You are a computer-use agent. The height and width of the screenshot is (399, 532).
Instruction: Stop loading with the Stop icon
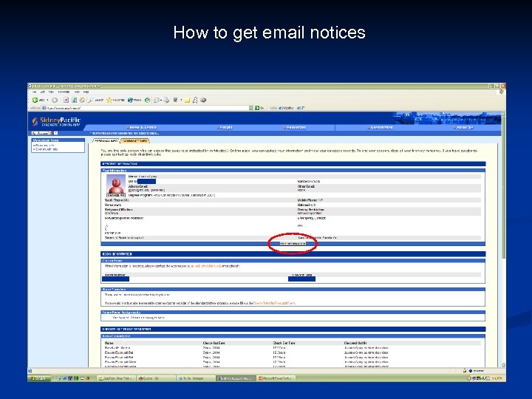tap(66, 100)
